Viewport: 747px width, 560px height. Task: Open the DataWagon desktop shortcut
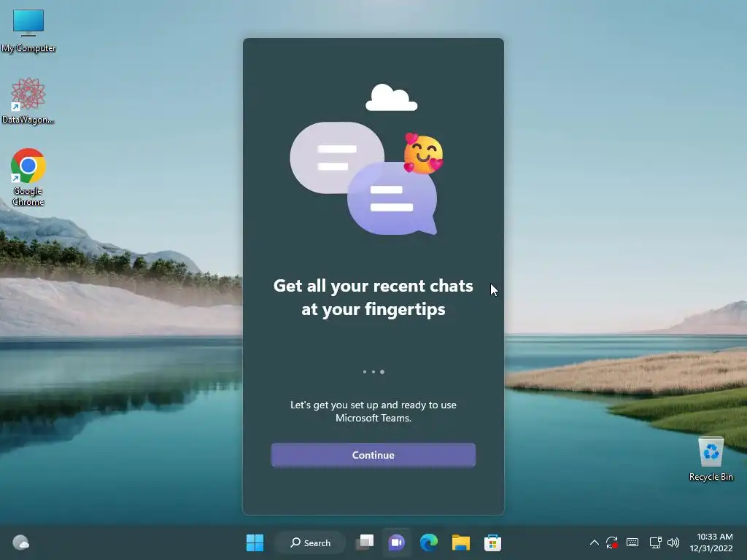[28, 101]
